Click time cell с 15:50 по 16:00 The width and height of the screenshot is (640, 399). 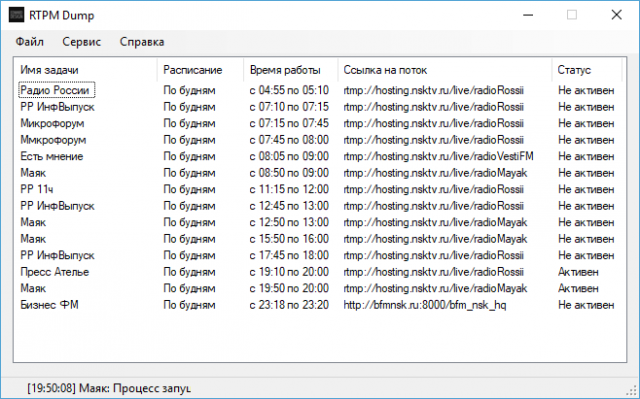tap(289, 239)
